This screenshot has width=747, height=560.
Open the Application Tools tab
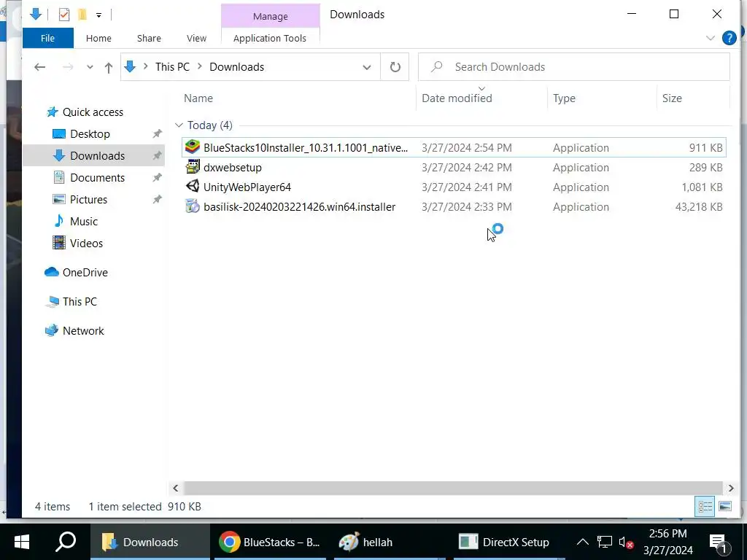click(x=270, y=38)
